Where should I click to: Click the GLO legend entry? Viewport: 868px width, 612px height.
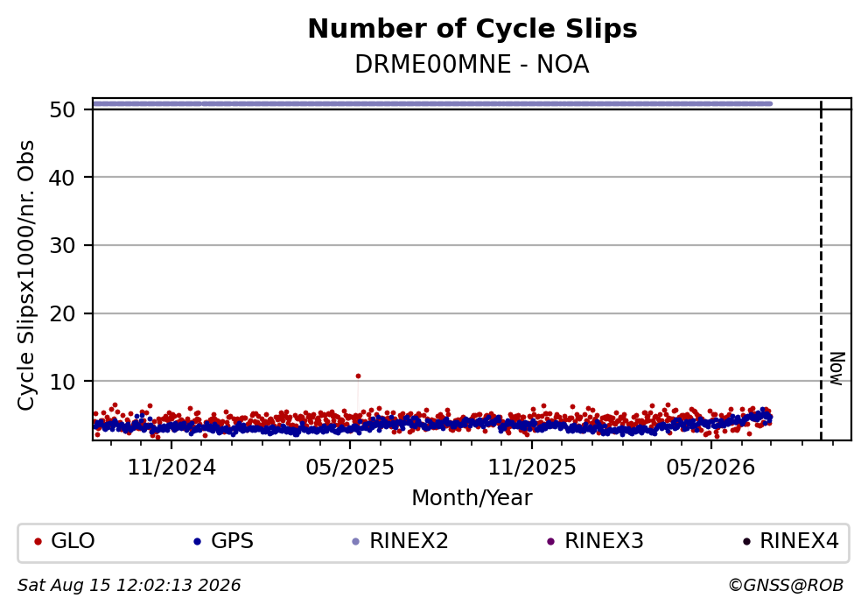[x=65, y=540]
